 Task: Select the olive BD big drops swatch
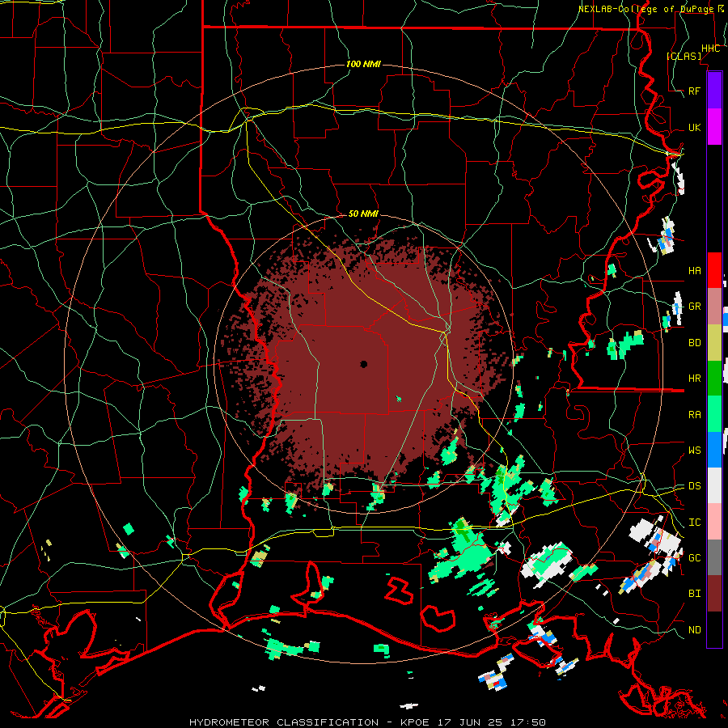click(714, 343)
